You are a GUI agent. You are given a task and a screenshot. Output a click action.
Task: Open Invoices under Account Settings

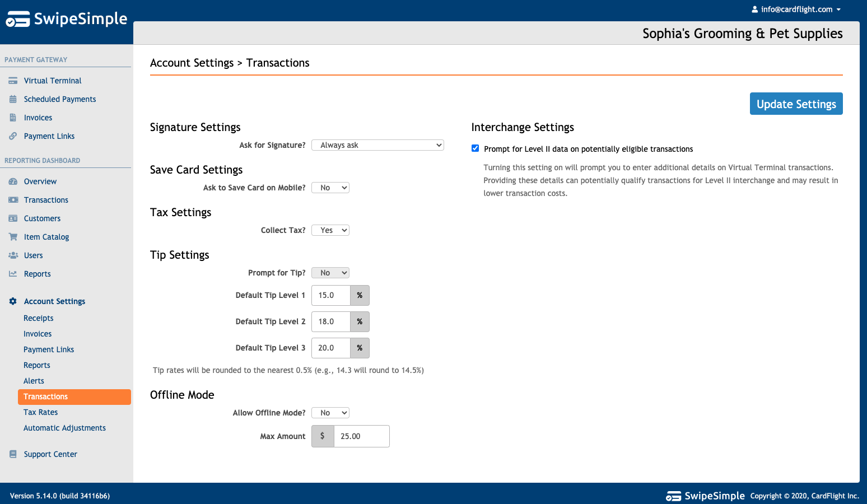pos(38,334)
